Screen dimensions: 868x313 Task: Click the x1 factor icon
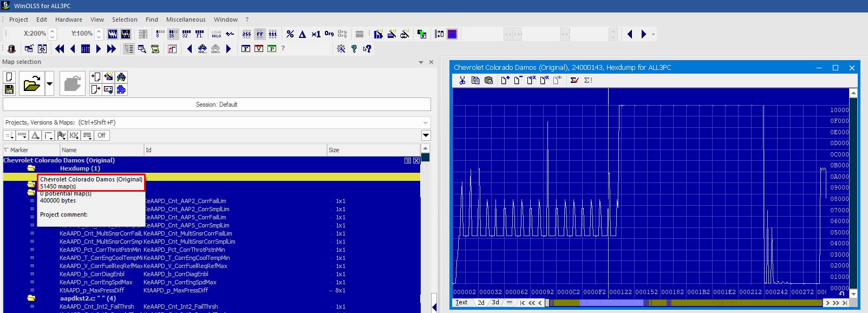(x=316, y=34)
